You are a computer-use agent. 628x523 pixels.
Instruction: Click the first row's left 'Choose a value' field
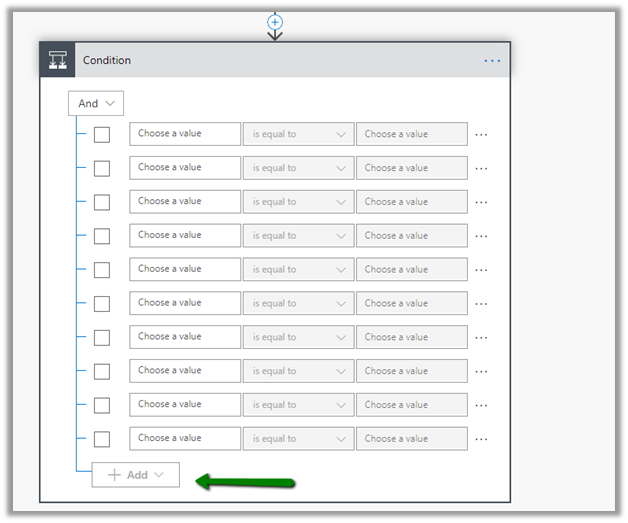(x=185, y=134)
